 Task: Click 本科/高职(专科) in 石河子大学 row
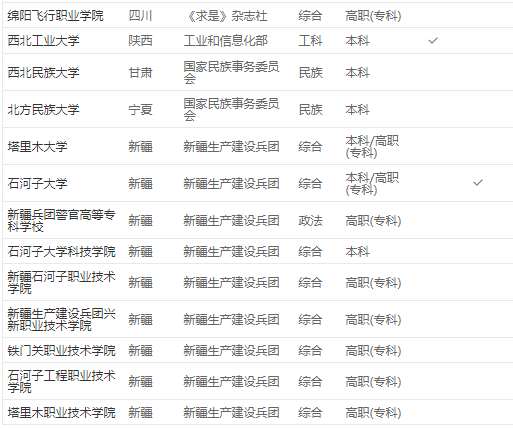372,183
